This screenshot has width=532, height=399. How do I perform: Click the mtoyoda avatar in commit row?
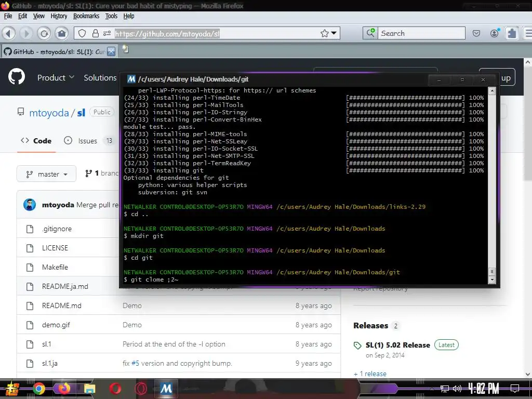pos(30,205)
